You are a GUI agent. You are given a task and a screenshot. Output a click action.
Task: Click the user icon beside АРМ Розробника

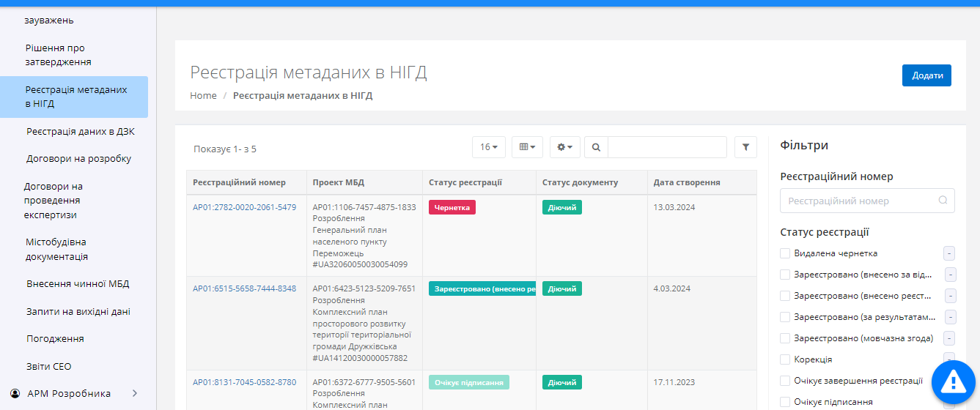[x=15, y=393]
